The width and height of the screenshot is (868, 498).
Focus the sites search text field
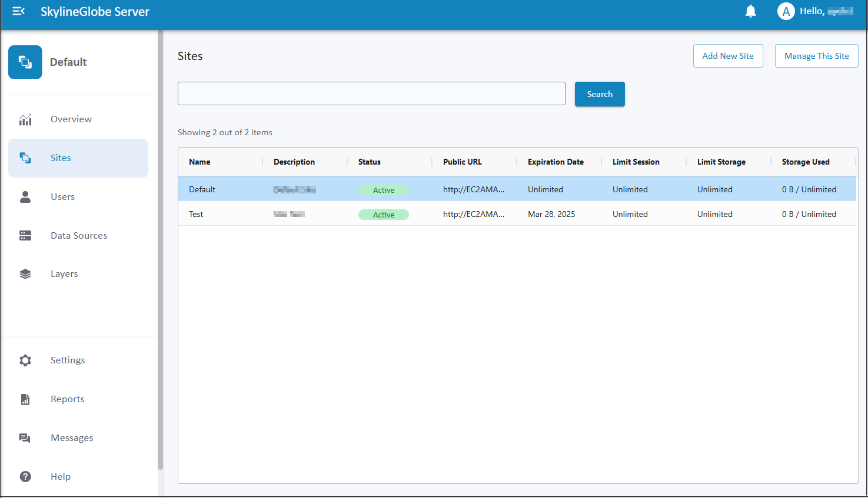(x=371, y=93)
